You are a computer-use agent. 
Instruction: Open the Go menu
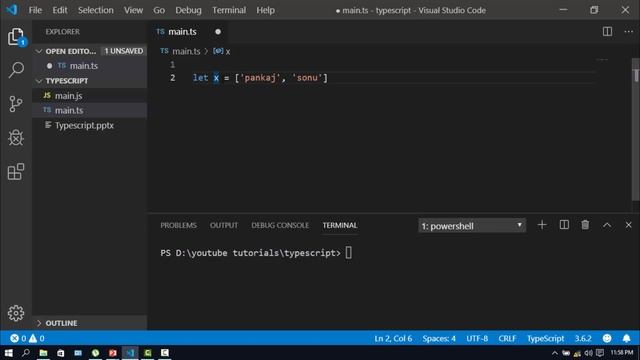click(159, 10)
